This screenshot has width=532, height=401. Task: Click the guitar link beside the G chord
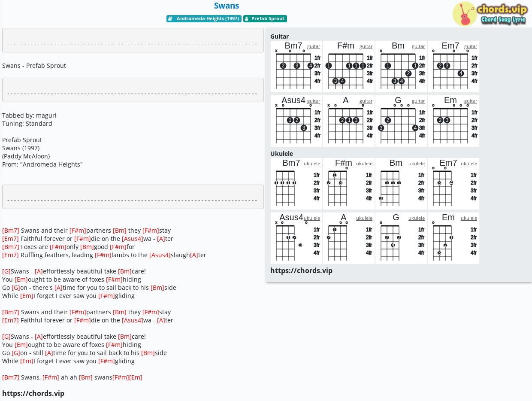pyautogui.click(x=418, y=101)
